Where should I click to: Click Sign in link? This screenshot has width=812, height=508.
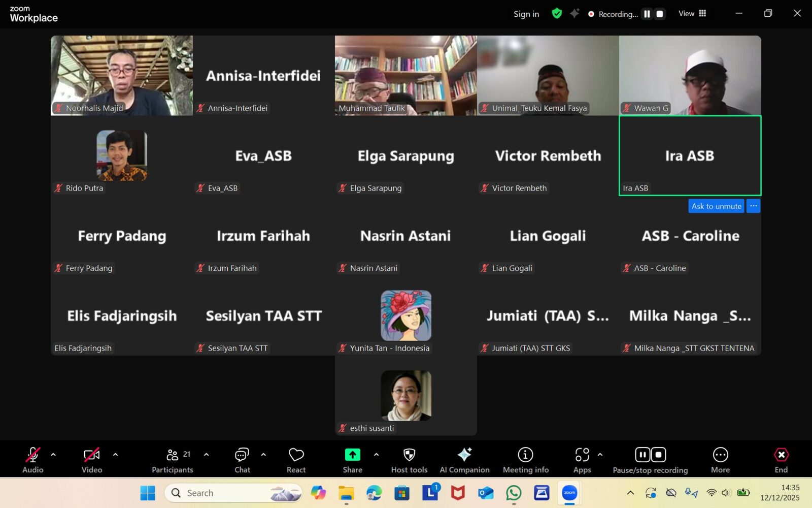tap(526, 14)
